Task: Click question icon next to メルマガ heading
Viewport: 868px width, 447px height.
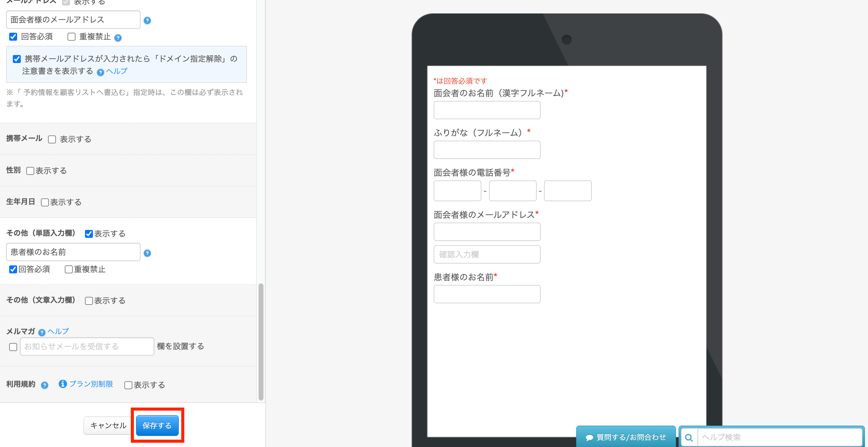Action: [x=42, y=332]
